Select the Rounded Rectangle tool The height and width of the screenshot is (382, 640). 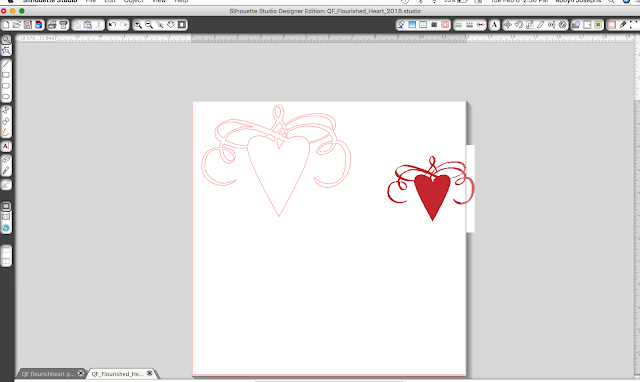[x=6, y=86]
